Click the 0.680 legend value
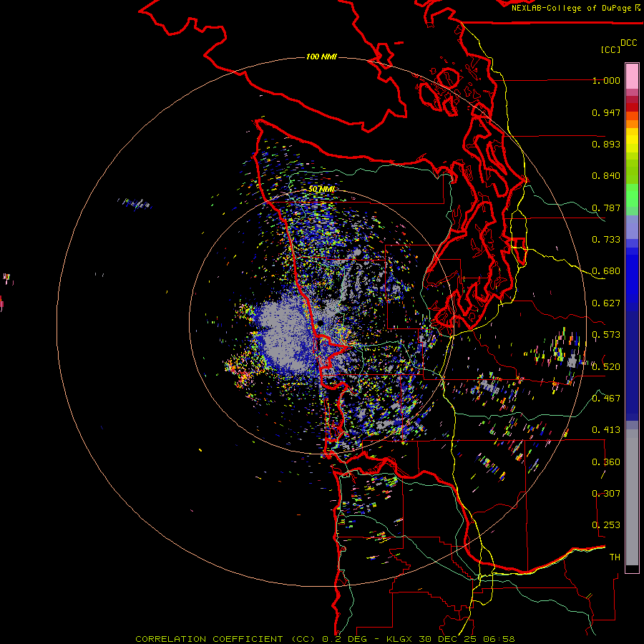644x644 pixels. [x=606, y=271]
